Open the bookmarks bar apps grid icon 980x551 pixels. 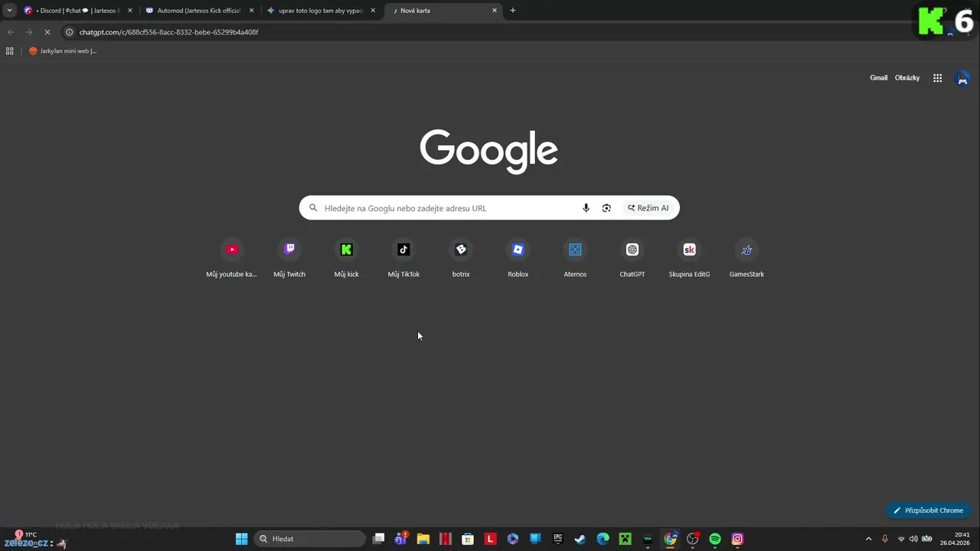[x=10, y=51]
